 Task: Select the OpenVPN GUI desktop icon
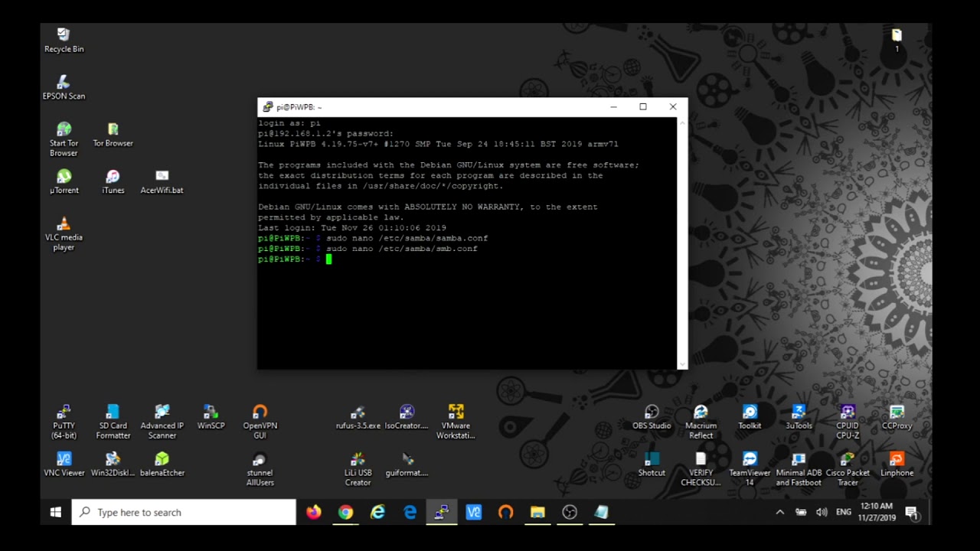(x=260, y=422)
